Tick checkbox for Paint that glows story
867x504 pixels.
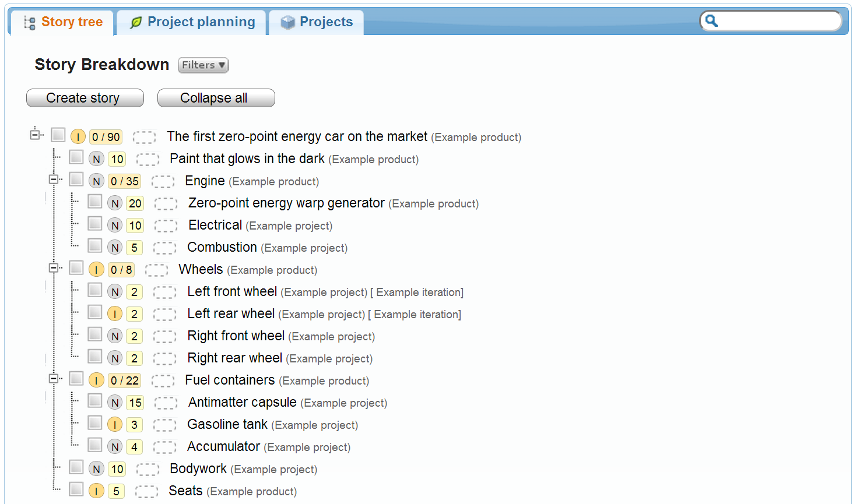[x=76, y=157]
